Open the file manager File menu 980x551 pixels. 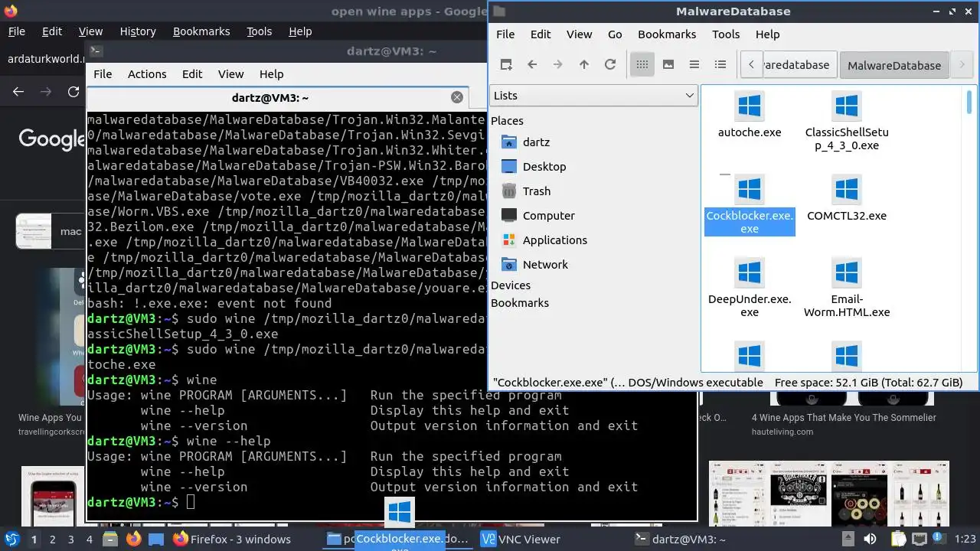point(505,34)
